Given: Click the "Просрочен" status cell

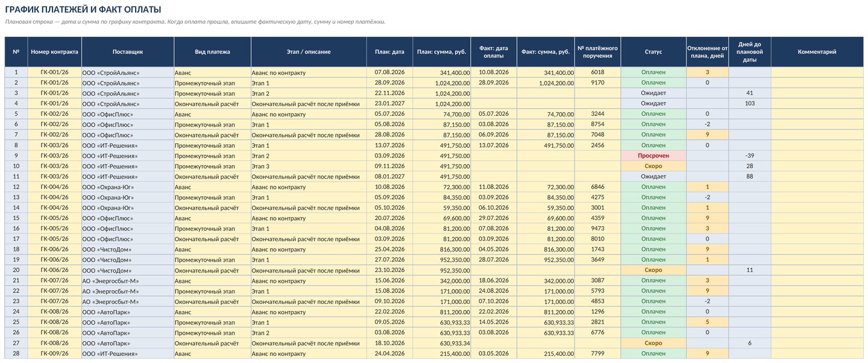Looking at the screenshot, I should [x=653, y=156].
